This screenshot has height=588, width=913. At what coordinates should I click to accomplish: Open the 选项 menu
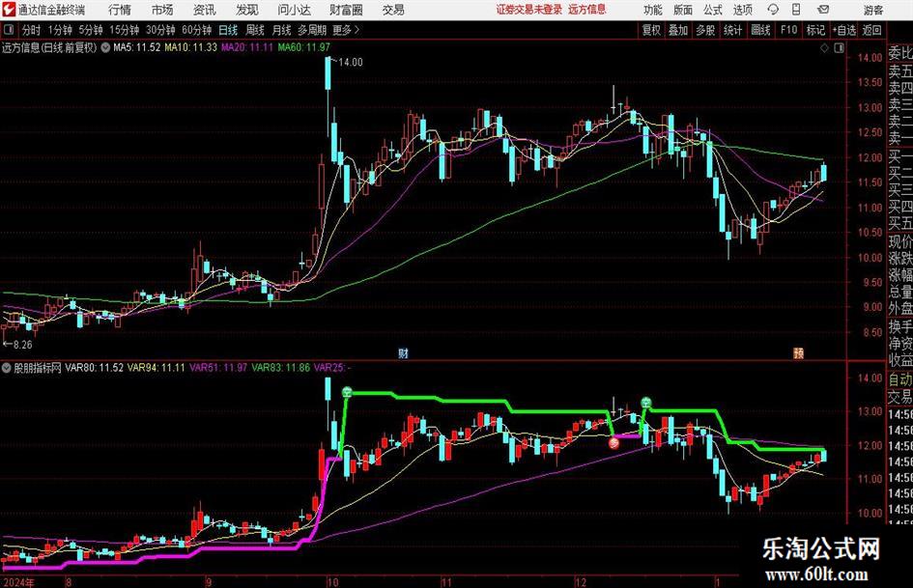pos(742,10)
